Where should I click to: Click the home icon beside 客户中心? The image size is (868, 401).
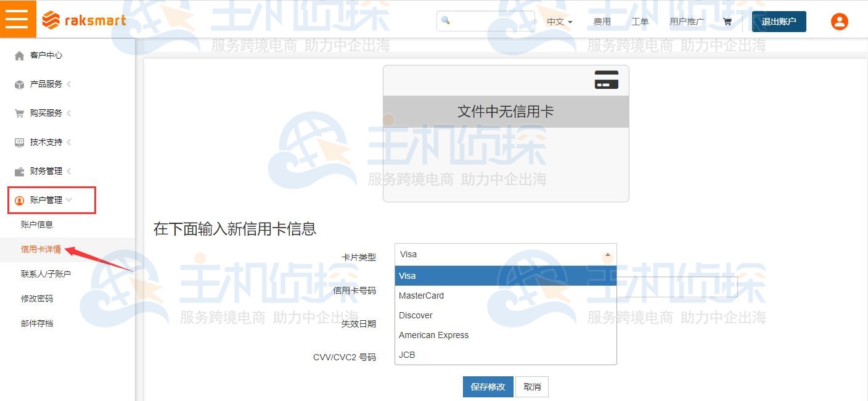pyautogui.click(x=19, y=56)
